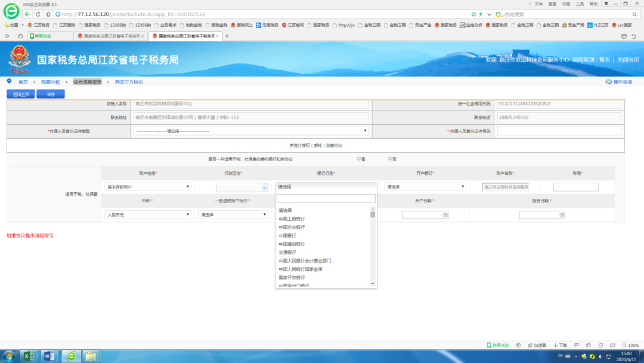
Task: Open the 帮助 menu
Action: [593, 4]
